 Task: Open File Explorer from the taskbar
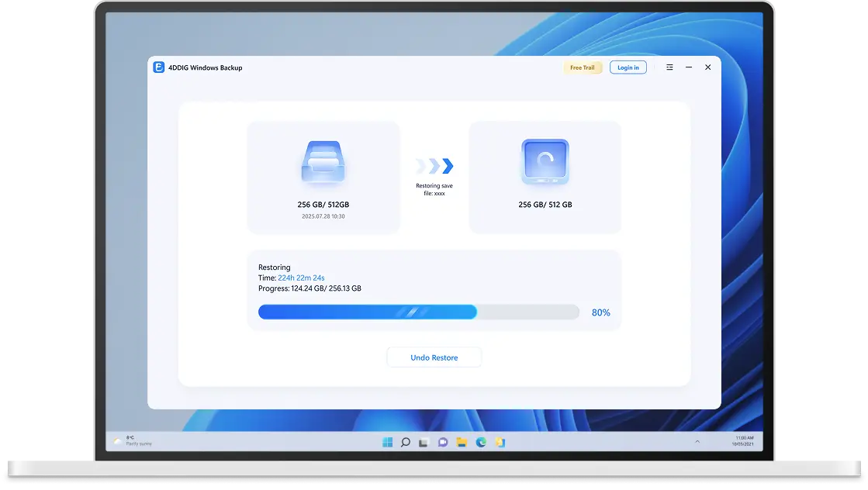point(462,442)
